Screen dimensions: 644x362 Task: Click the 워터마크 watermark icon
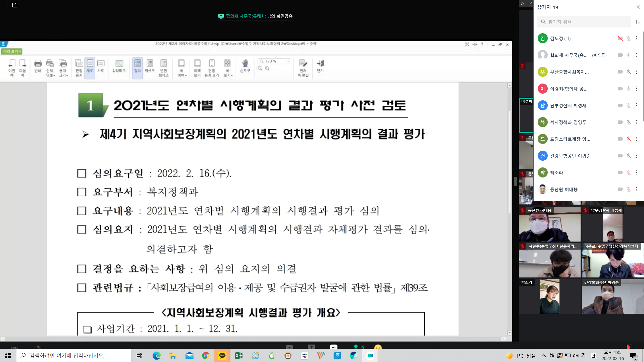coord(119,66)
